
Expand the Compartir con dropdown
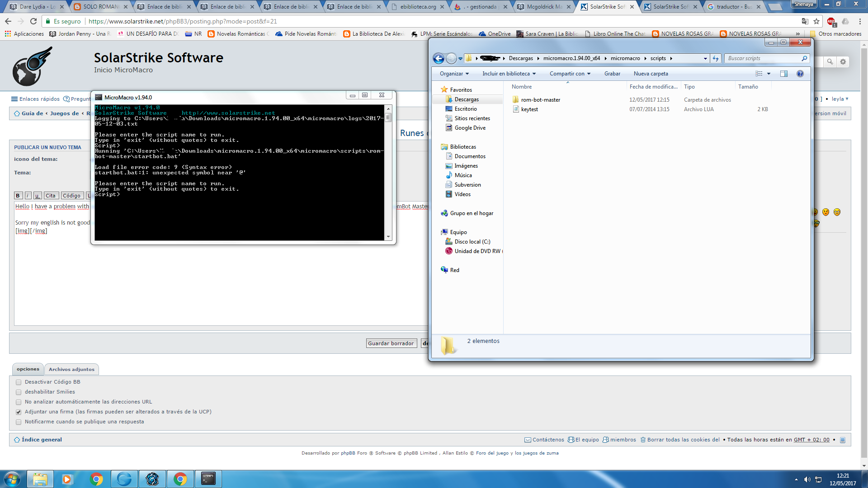(x=570, y=74)
